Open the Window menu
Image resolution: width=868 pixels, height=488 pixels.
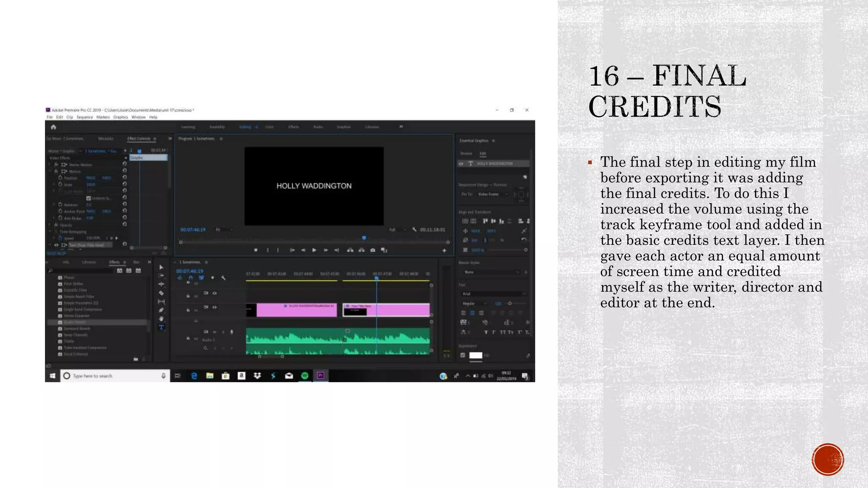pyautogui.click(x=138, y=117)
